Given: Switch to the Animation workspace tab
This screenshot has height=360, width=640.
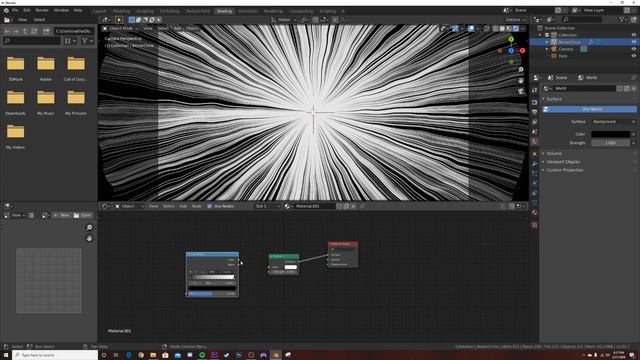Looking at the screenshot, I should click(248, 11).
